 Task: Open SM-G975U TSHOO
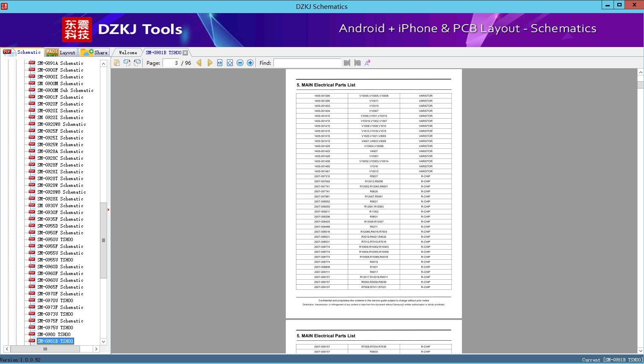click(55, 328)
